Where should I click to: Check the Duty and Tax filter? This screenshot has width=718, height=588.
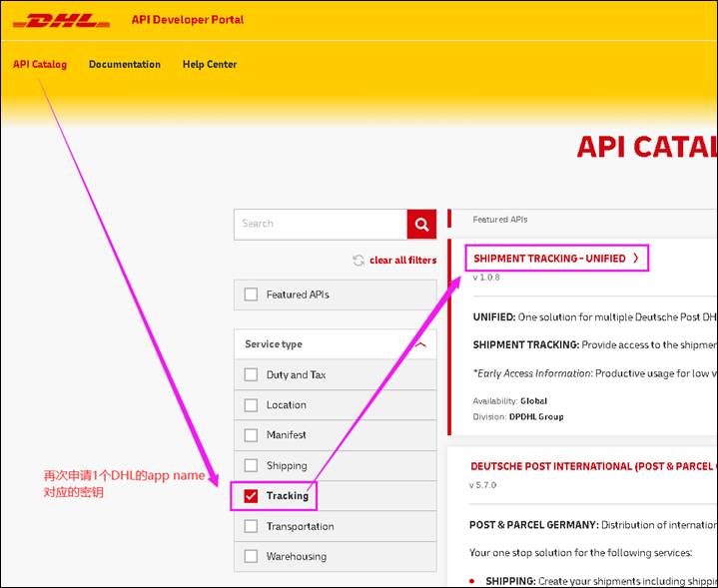[251, 374]
